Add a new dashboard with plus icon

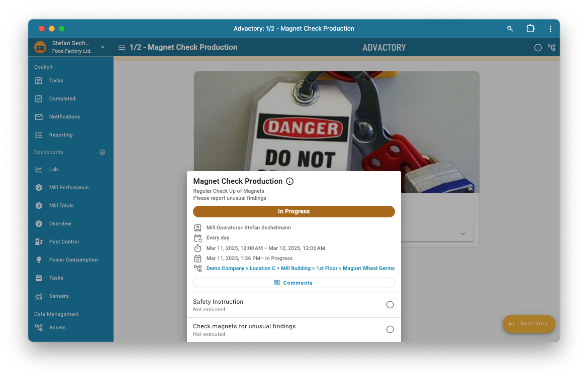coord(103,152)
